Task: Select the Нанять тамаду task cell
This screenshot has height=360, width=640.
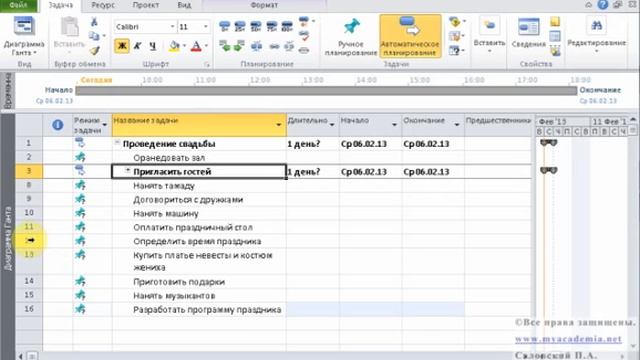Action: [x=199, y=186]
